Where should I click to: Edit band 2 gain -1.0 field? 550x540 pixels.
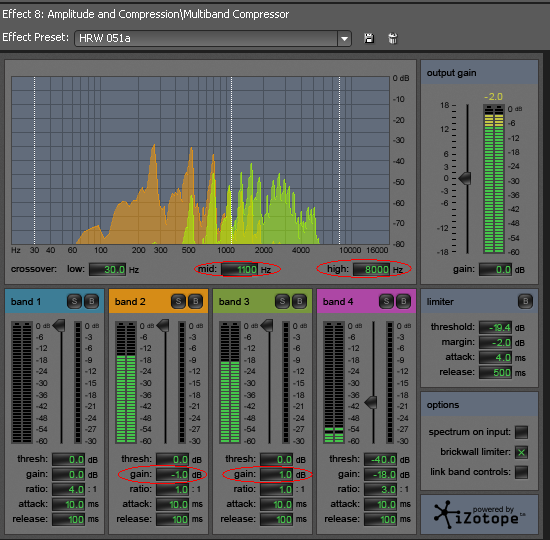[172, 474]
